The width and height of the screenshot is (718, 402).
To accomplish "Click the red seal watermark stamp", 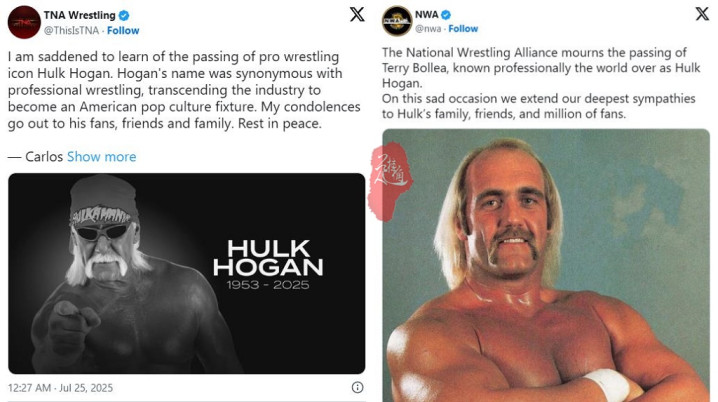I will pos(389,181).
